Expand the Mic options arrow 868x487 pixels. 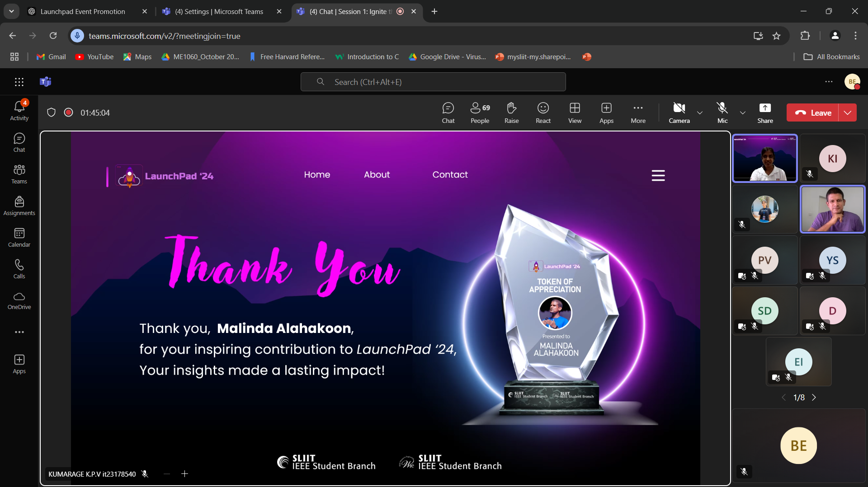(742, 113)
